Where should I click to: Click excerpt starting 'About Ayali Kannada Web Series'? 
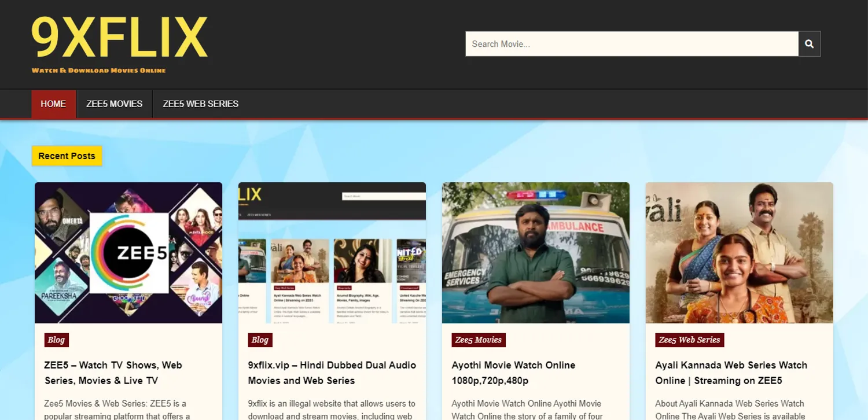(x=730, y=410)
